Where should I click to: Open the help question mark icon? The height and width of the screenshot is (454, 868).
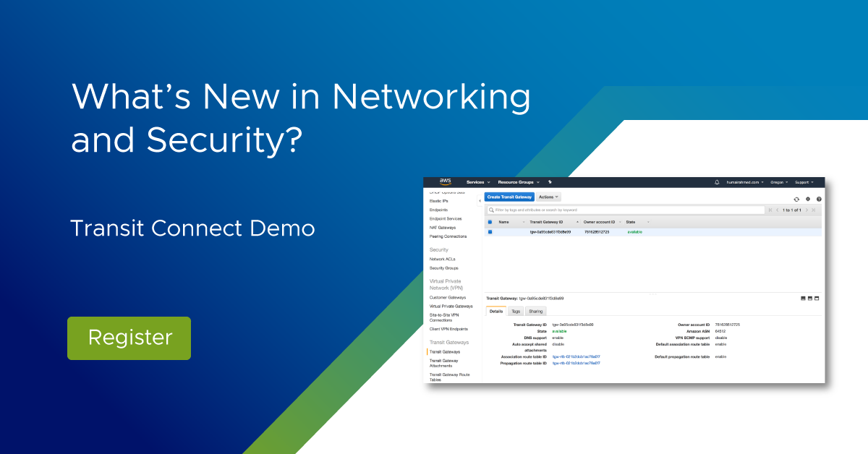click(819, 199)
